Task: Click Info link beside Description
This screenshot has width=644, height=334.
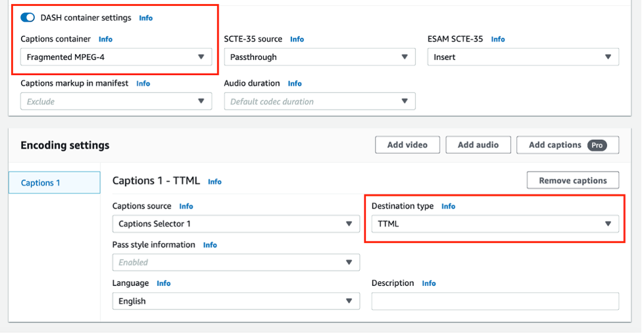Action: click(x=429, y=283)
